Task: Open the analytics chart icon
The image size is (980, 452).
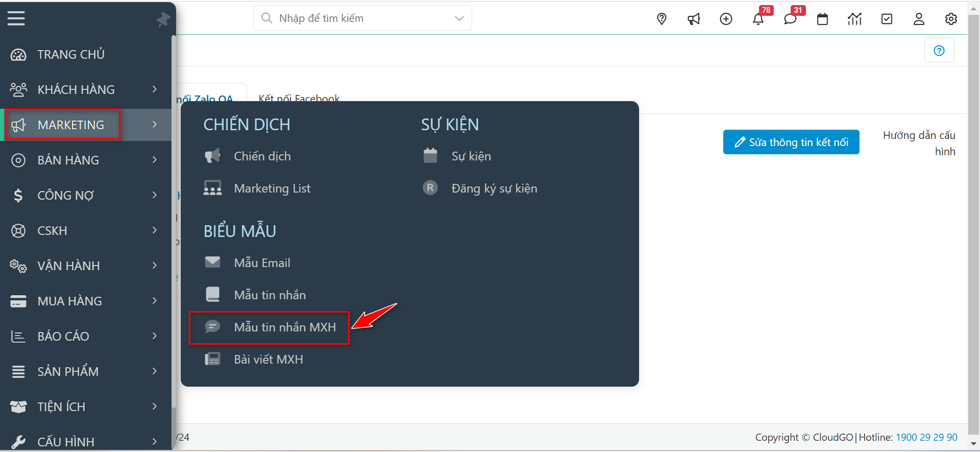Action: (854, 19)
